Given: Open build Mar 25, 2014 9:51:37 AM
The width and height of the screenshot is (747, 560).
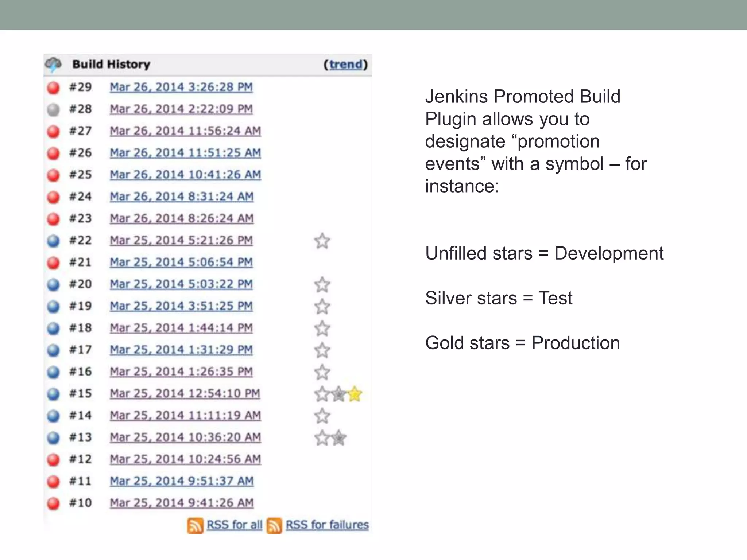Looking at the screenshot, I should tap(182, 481).
